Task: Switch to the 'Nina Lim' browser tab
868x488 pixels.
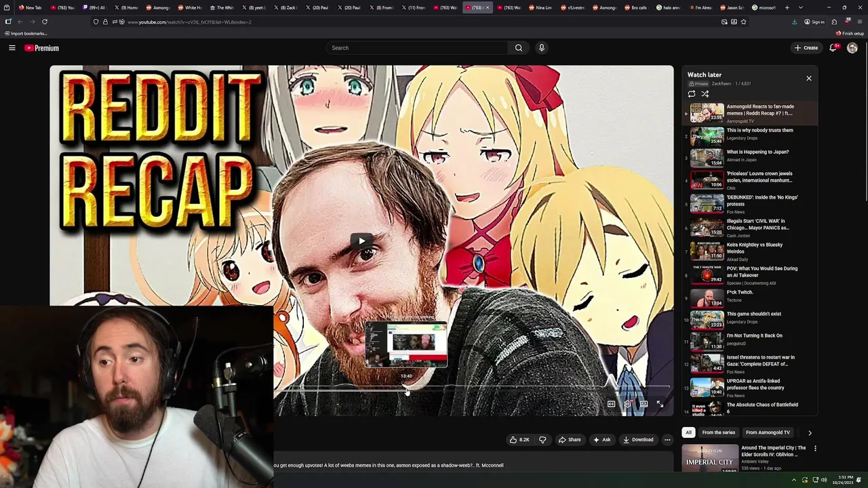Action: [x=540, y=7]
